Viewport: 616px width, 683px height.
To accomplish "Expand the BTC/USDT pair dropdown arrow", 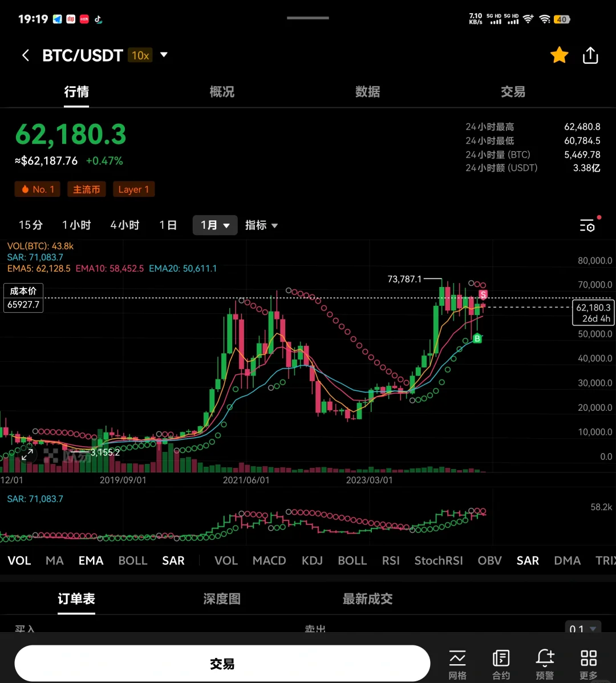I will 164,55.
